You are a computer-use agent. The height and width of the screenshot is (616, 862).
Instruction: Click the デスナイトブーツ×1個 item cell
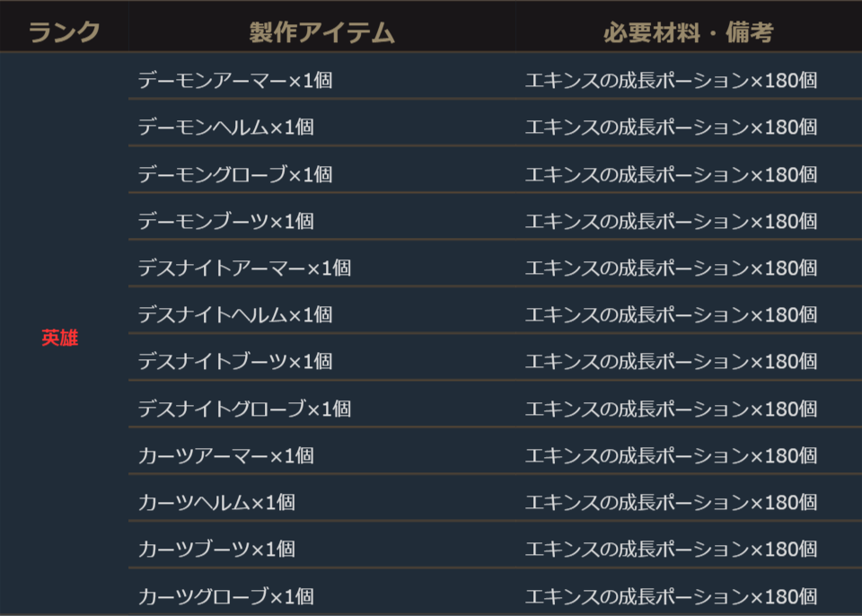(235, 361)
